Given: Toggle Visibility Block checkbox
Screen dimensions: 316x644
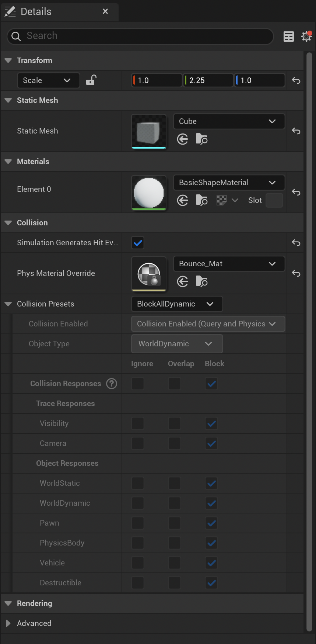Looking at the screenshot, I should (211, 423).
